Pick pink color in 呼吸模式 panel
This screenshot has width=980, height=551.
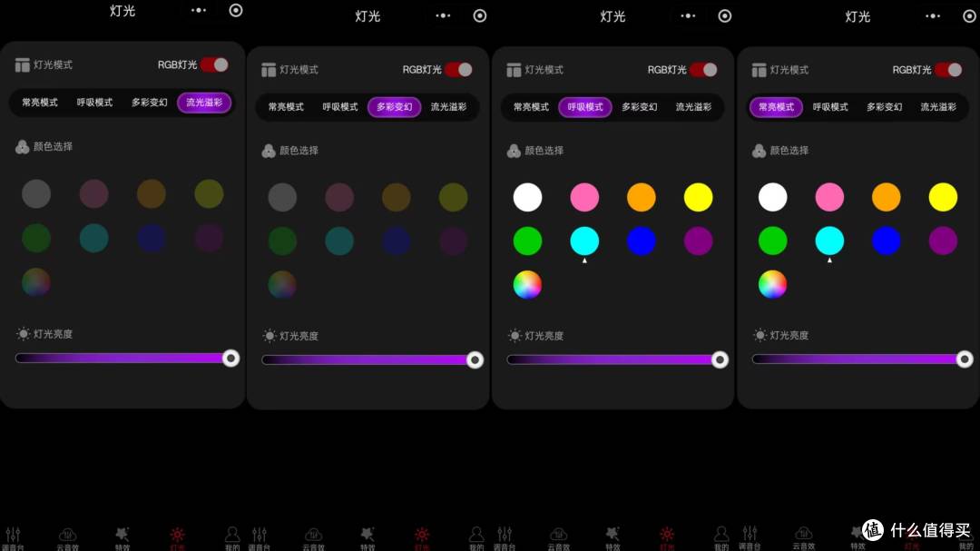(584, 198)
